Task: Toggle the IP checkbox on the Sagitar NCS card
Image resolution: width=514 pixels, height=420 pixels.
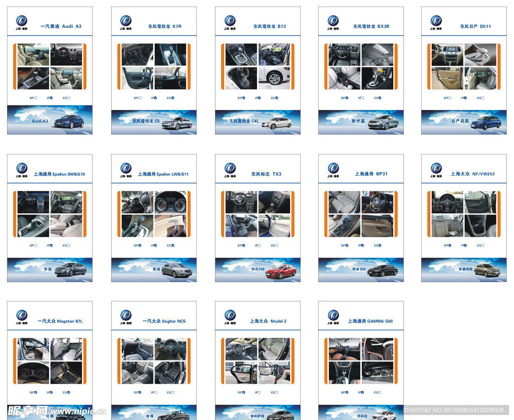Action: coord(156,392)
